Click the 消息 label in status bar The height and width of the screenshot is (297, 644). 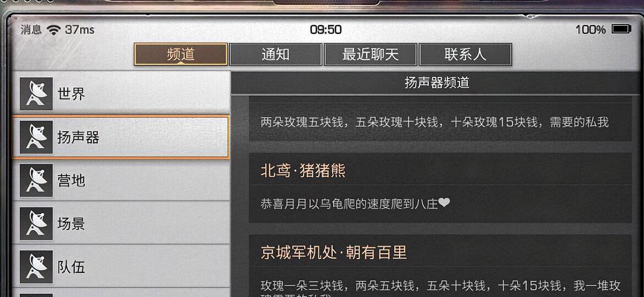click(31, 30)
